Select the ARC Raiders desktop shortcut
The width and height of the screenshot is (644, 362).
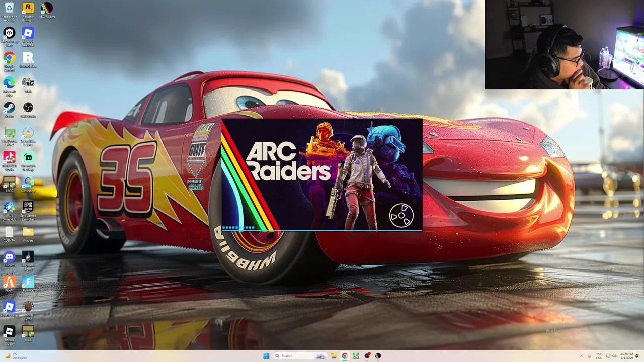47,11
